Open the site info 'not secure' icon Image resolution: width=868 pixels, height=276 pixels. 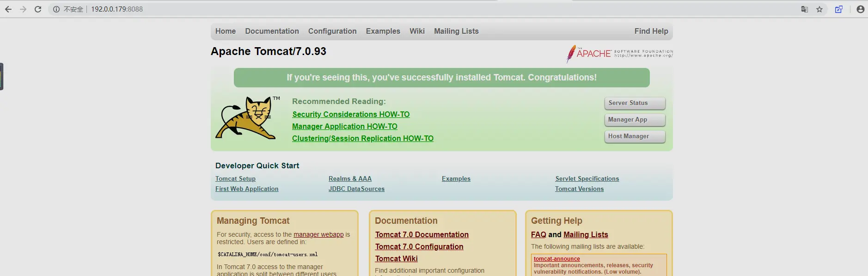(56, 9)
